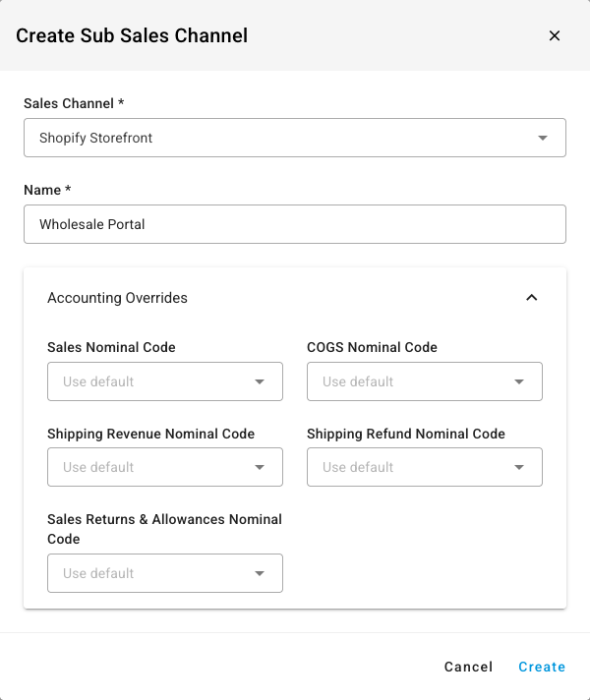Click the Sales Nominal Code label
The image size is (590, 700).
[111, 347]
